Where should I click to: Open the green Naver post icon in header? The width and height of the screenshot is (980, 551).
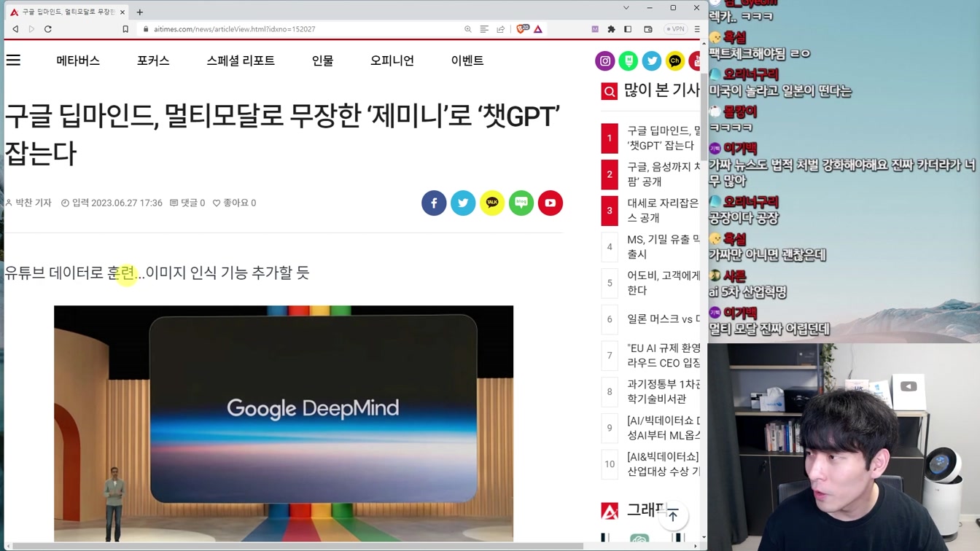[629, 61]
